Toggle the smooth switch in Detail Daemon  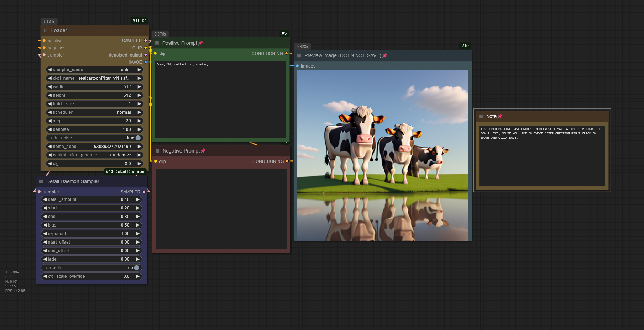tap(136, 268)
